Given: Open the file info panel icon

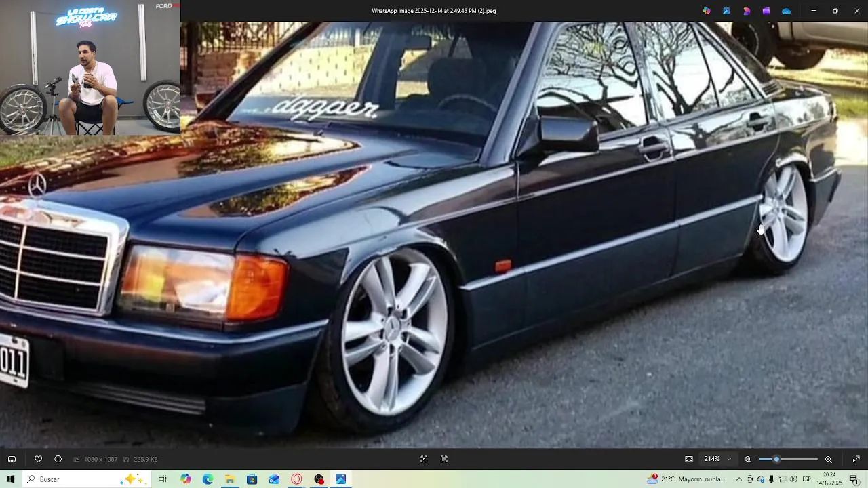Looking at the screenshot, I should pyautogui.click(x=58, y=459).
